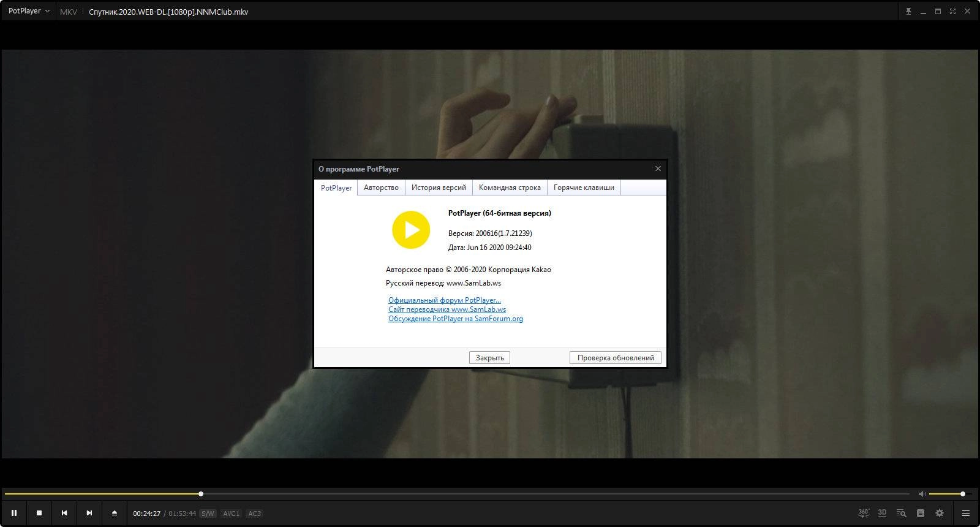Click the AVC1 video codec label
The height and width of the screenshot is (527, 980).
(231, 514)
